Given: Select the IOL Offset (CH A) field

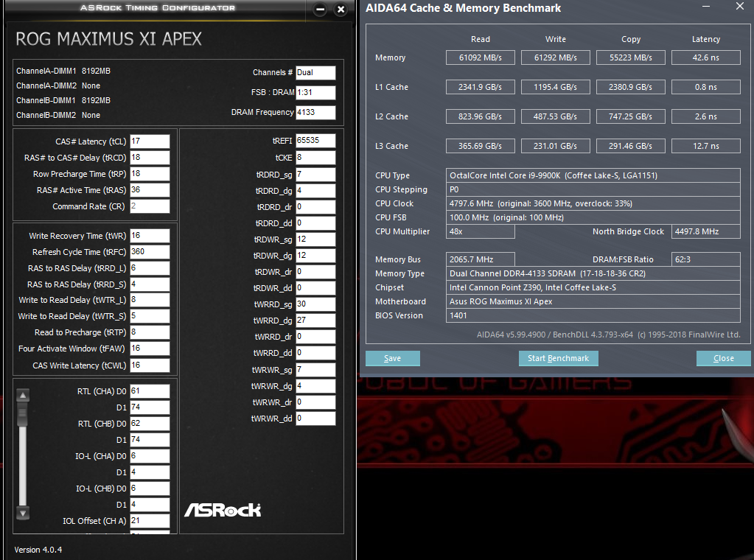Looking at the screenshot, I should click(x=150, y=521).
